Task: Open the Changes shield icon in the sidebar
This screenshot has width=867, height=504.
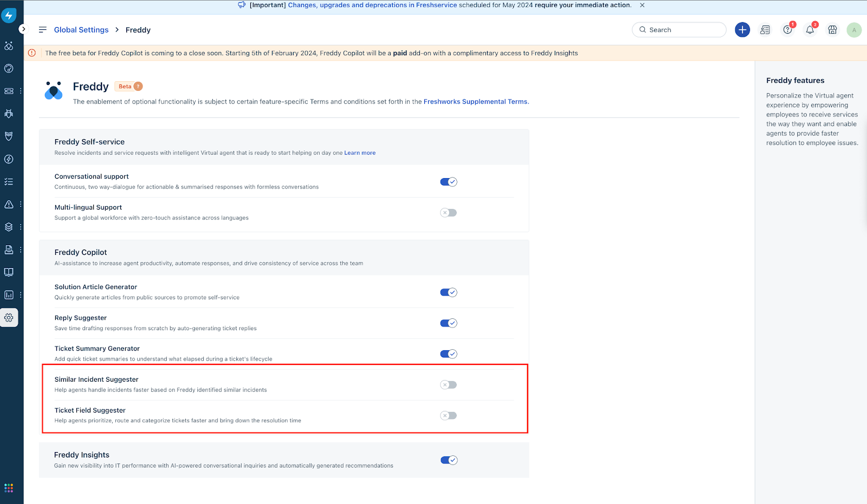Action: 9,136
